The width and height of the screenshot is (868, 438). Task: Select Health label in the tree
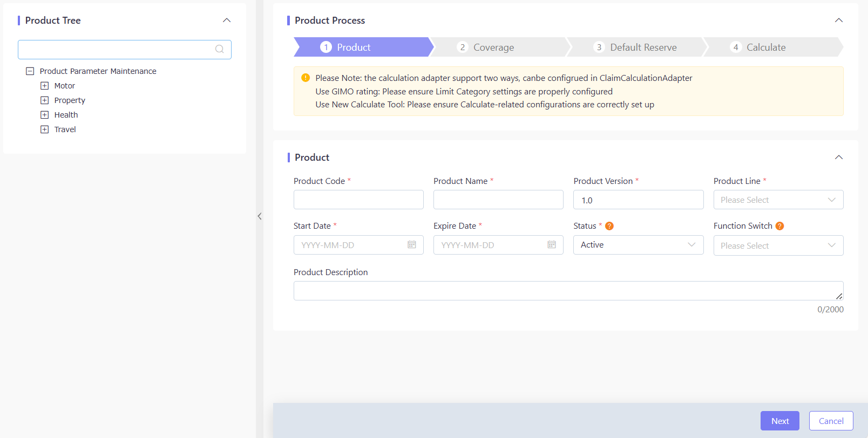66,115
